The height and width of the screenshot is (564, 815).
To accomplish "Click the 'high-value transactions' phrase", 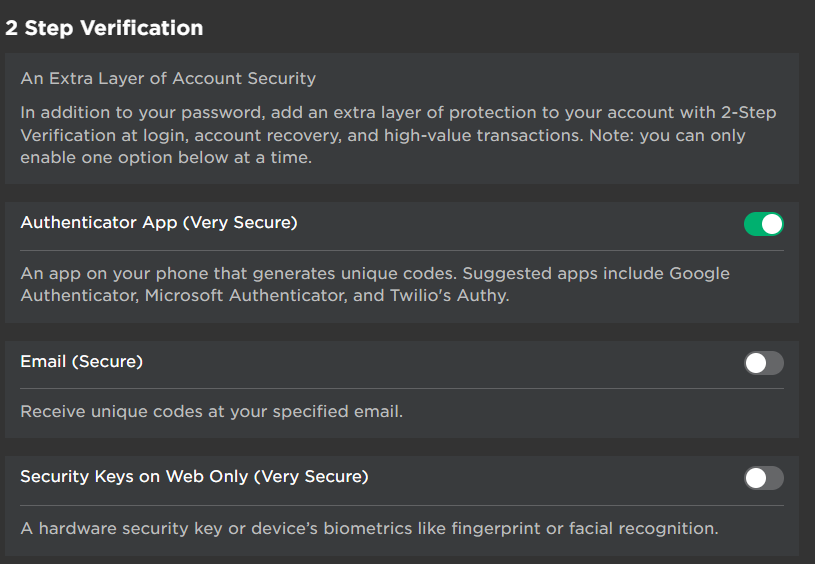I will 483,136.
